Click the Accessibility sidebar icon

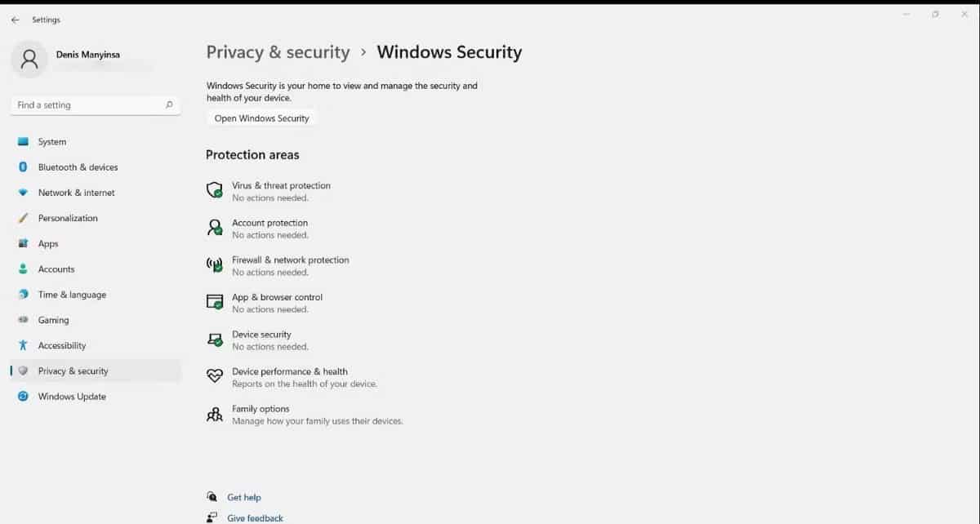pos(23,344)
